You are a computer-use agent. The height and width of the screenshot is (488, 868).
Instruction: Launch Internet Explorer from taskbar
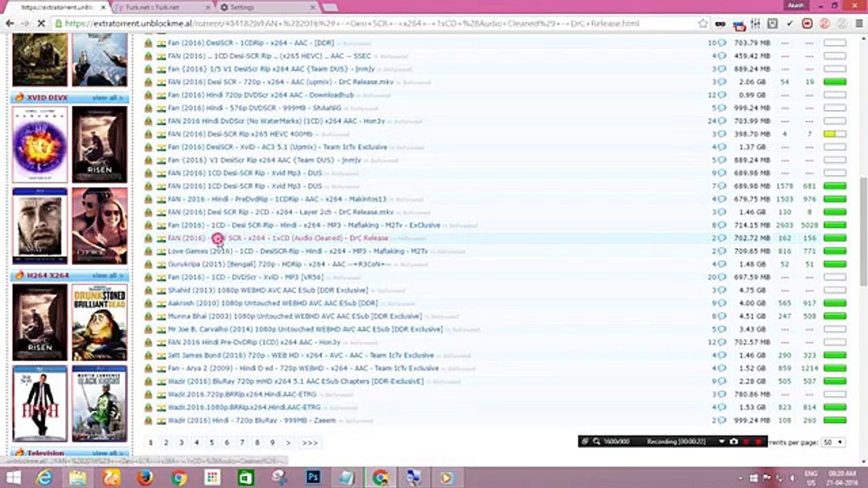click(x=45, y=478)
